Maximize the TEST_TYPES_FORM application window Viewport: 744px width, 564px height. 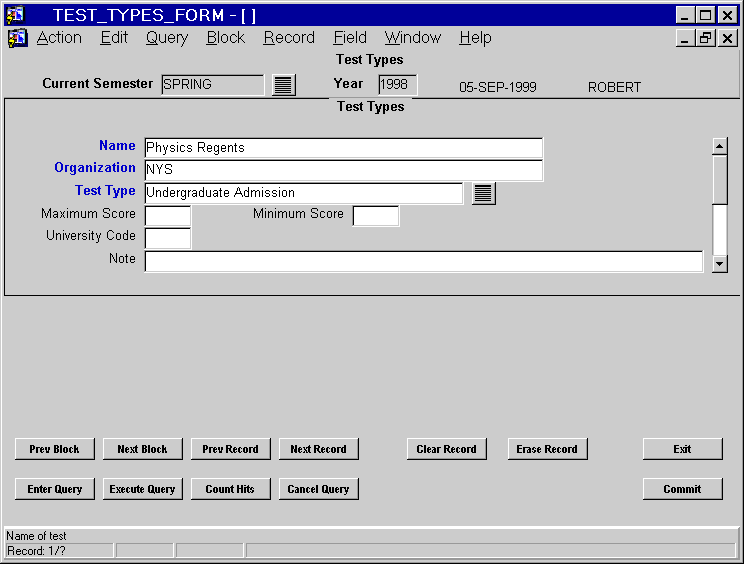coord(706,15)
